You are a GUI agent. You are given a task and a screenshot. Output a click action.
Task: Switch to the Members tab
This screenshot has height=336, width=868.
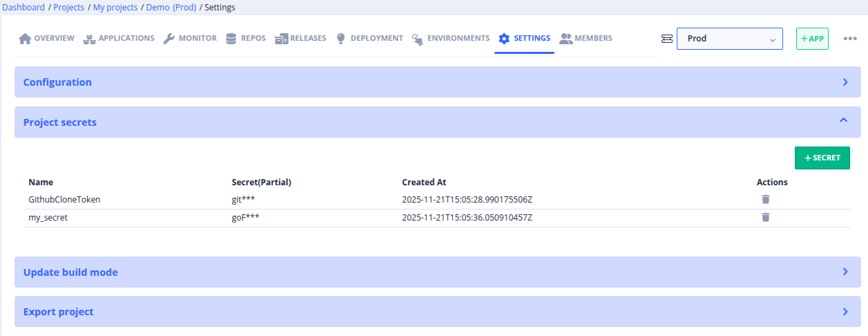(586, 39)
